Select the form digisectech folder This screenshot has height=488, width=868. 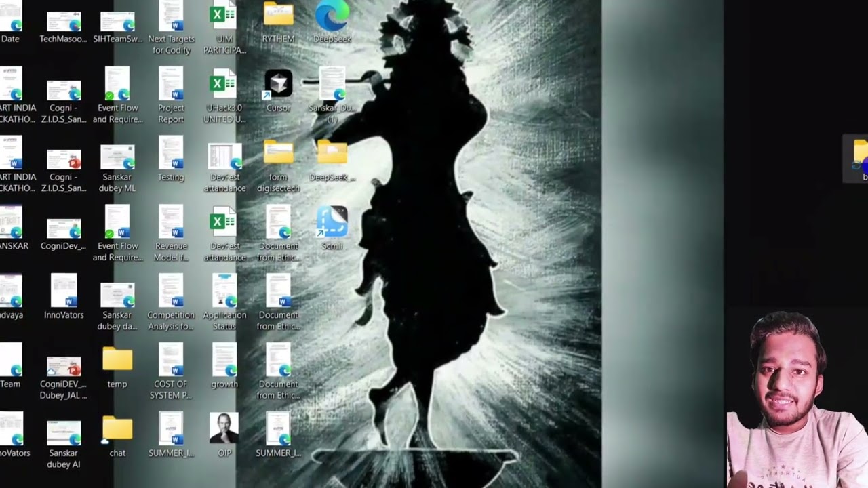(x=278, y=155)
